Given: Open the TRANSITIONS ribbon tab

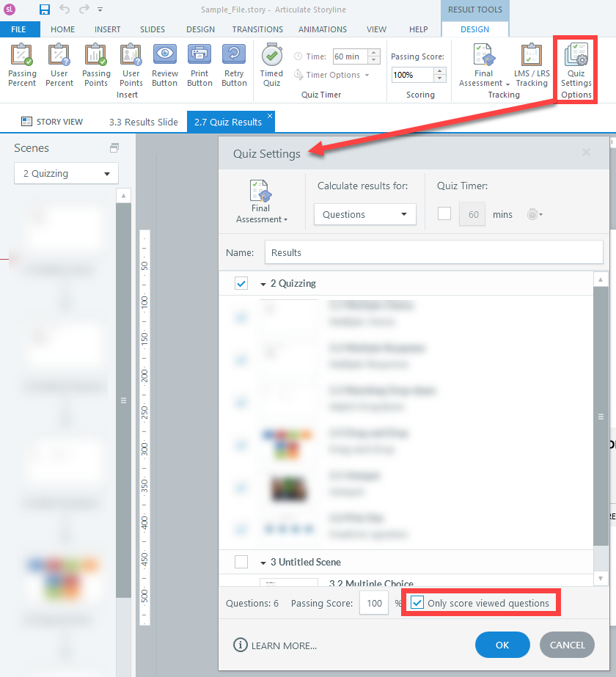Looking at the screenshot, I should [x=257, y=29].
